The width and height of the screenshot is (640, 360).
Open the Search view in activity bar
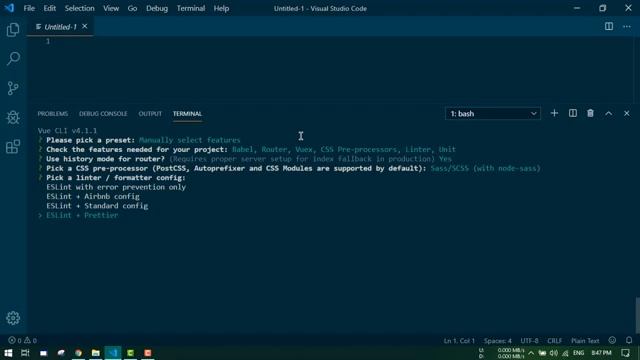tap(13, 59)
